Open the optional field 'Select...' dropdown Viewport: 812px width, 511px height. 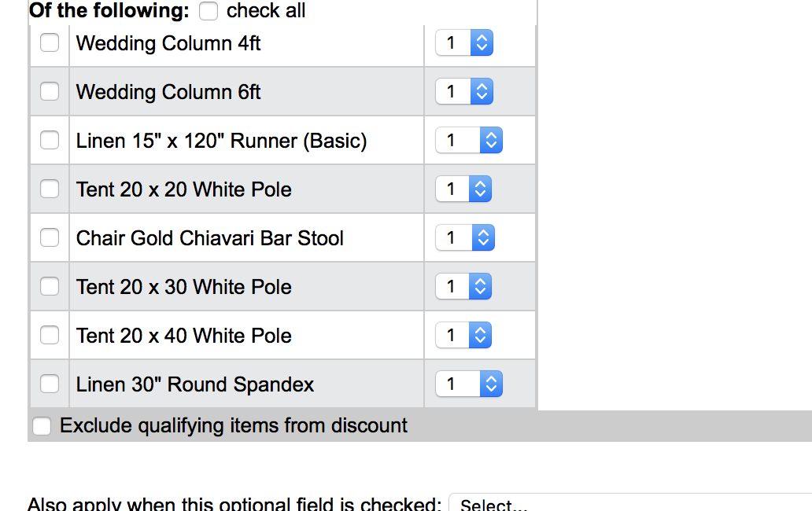tap(629, 504)
